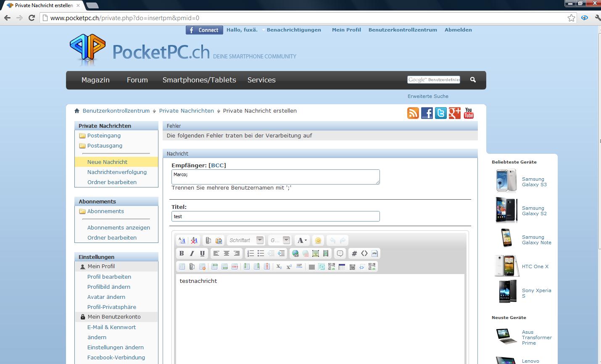601x364 pixels.
Task: Insert an unordered bullet list
Action: [261, 253]
